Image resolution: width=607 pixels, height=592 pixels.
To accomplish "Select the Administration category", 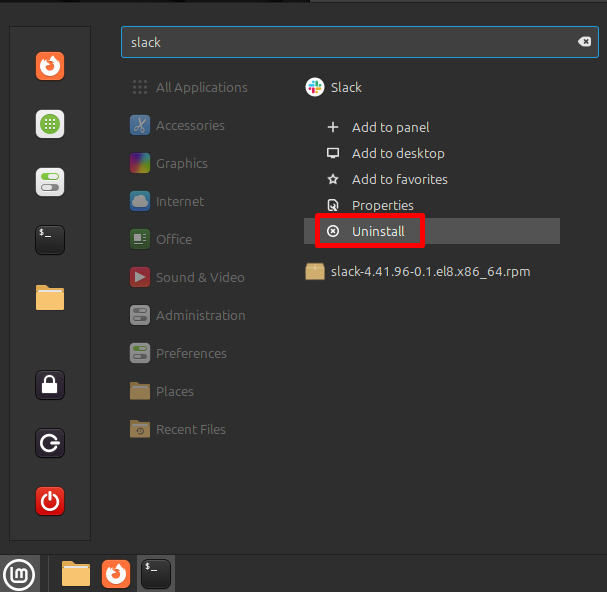I will point(188,315).
